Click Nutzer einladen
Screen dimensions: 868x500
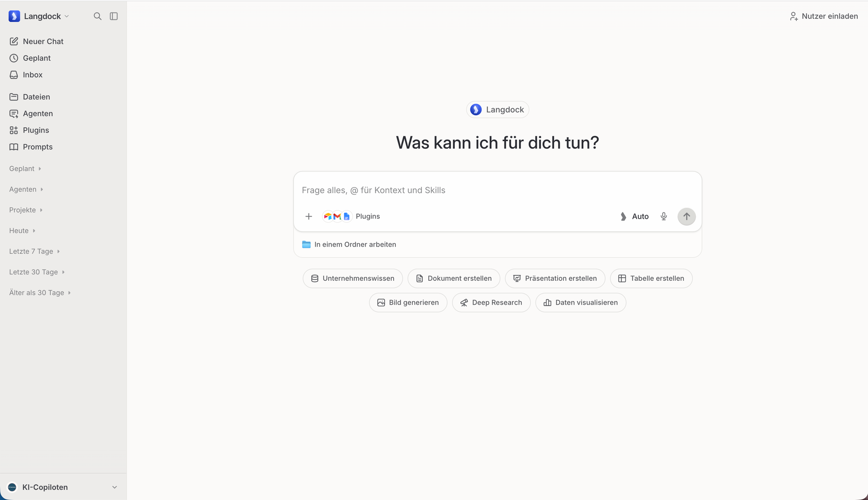824,16
